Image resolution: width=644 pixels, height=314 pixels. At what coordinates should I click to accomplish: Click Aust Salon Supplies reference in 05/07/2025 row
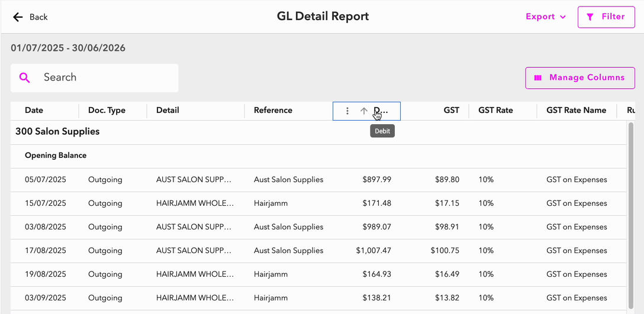point(289,179)
